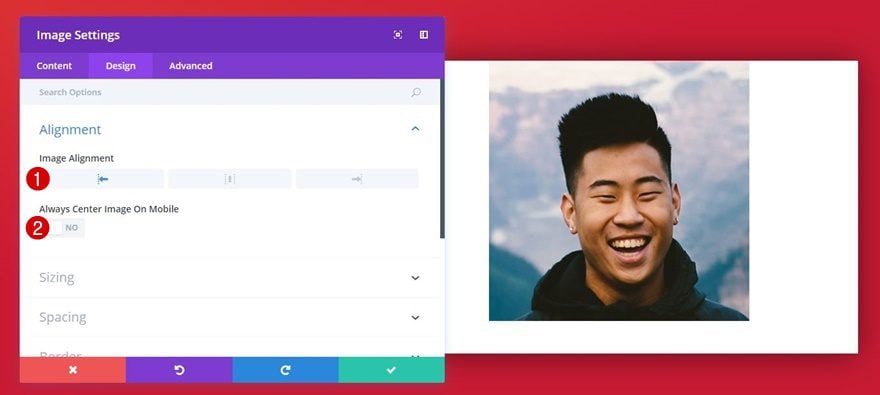Expand the Border section

tap(230, 353)
